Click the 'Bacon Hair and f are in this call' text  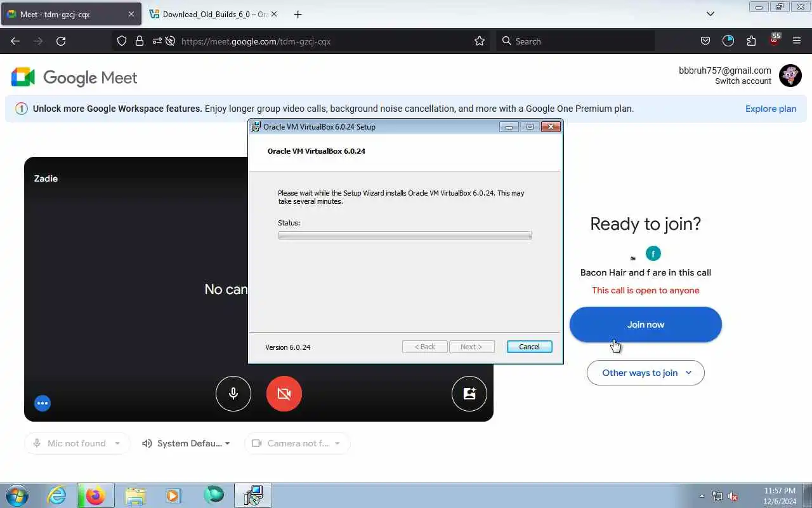[x=646, y=272]
